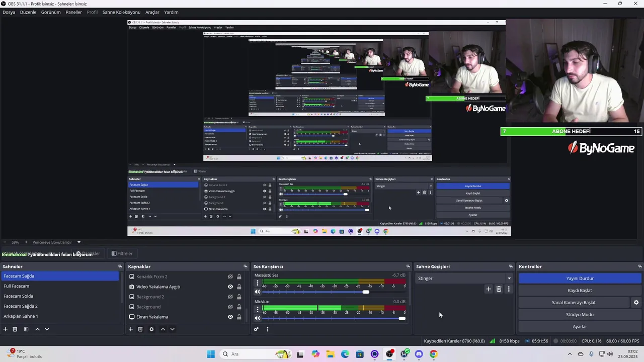This screenshot has width=644, height=362.
Task: Move selected source down in Kaynaklar
Action: click(172, 329)
